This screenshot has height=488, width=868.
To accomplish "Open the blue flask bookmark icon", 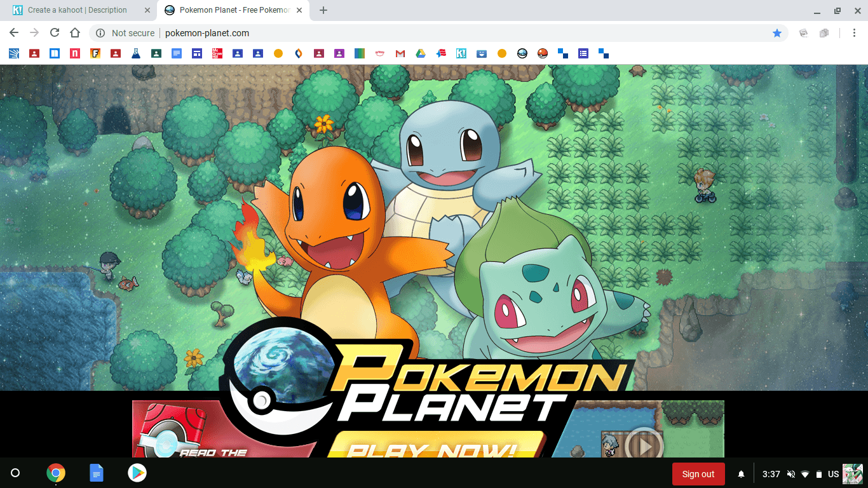I will pos(136,53).
